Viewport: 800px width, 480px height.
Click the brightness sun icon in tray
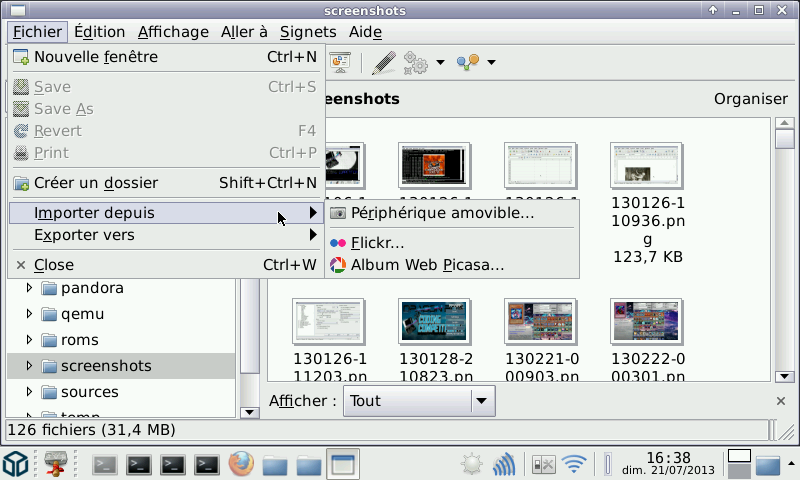coord(472,464)
